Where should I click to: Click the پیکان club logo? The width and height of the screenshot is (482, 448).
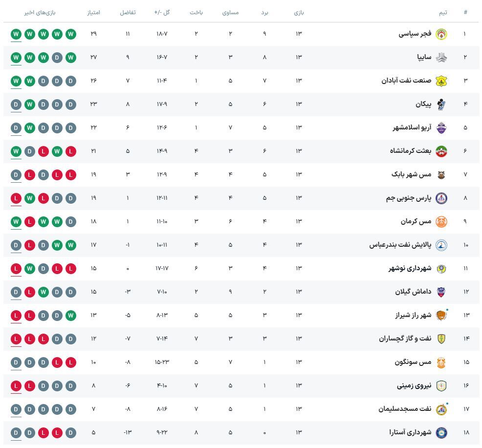[441, 104]
